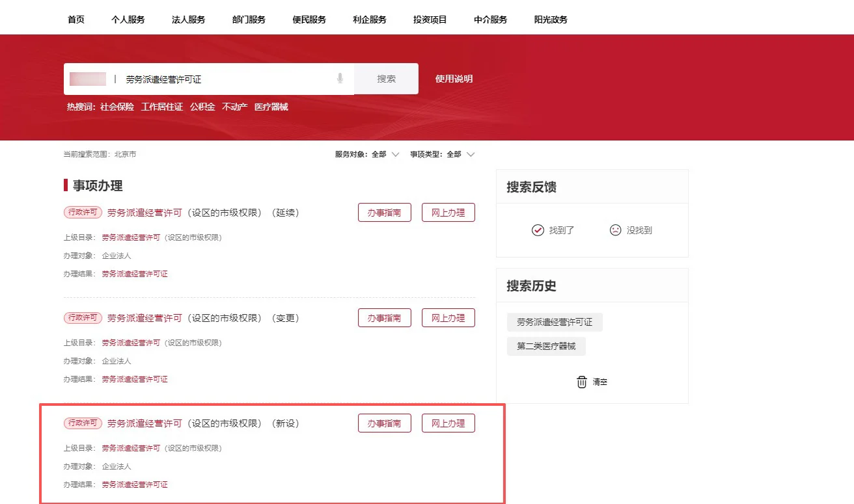Click the microphone icon in the search box
Screen dimensions: 854x504
(x=339, y=77)
